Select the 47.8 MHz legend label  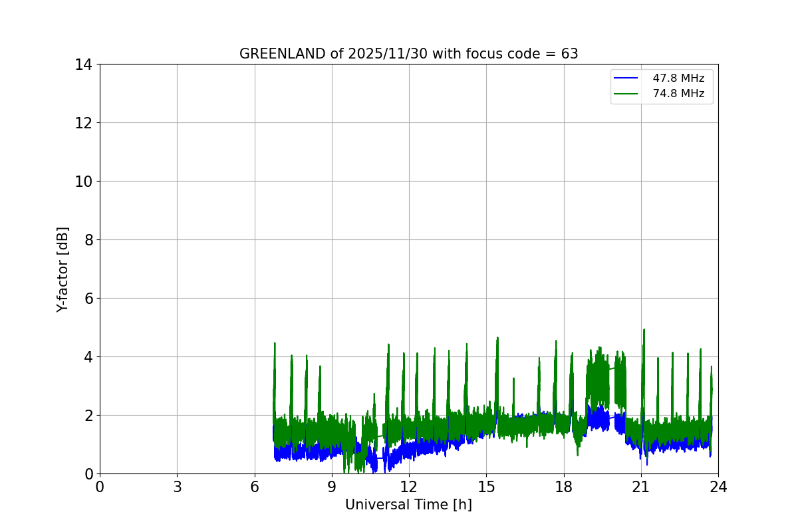(x=678, y=78)
